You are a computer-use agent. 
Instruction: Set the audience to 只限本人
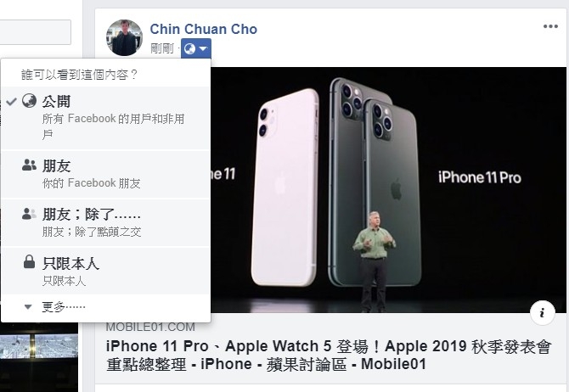pos(105,271)
